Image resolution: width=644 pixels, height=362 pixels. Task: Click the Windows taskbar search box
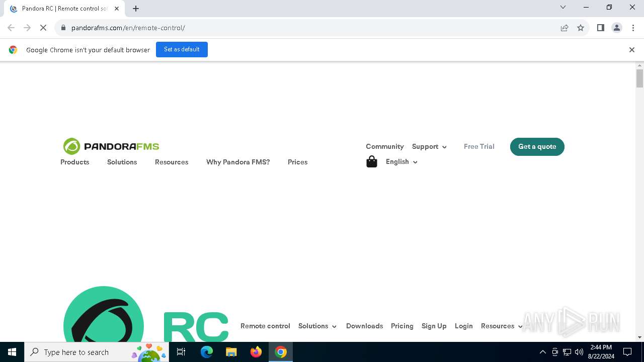click(97, 352)
